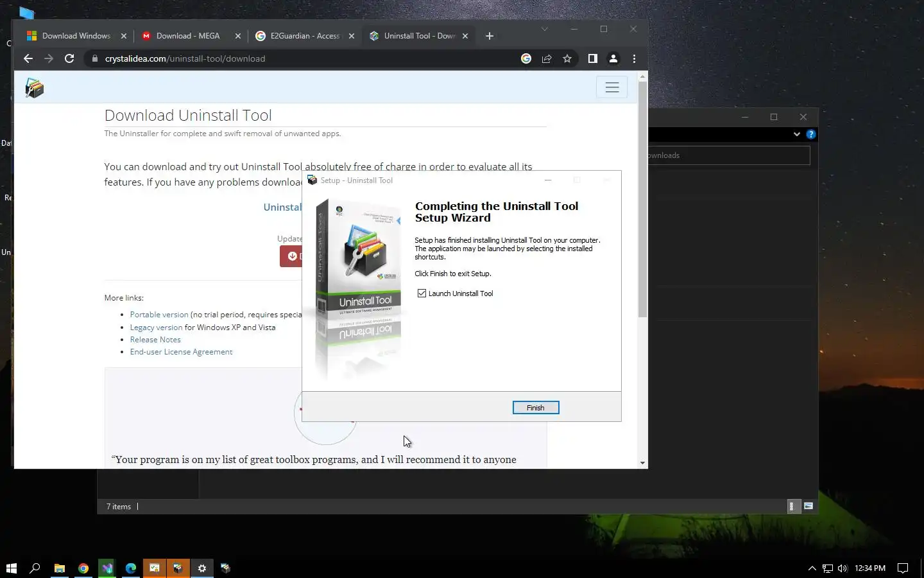Click the CrystalIdea site logo
This screenshot has height=578, width=924.
35,88
